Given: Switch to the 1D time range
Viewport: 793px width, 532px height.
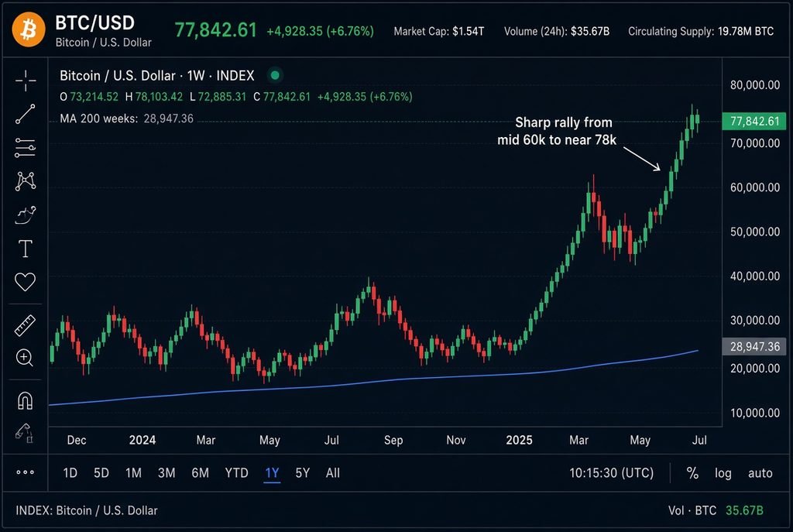Looking at the screenshot, I should (70, 473).
